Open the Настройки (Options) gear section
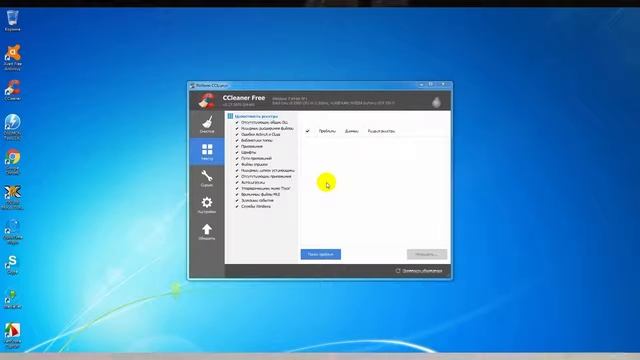The image size is (640, 360). pos(207,205)
